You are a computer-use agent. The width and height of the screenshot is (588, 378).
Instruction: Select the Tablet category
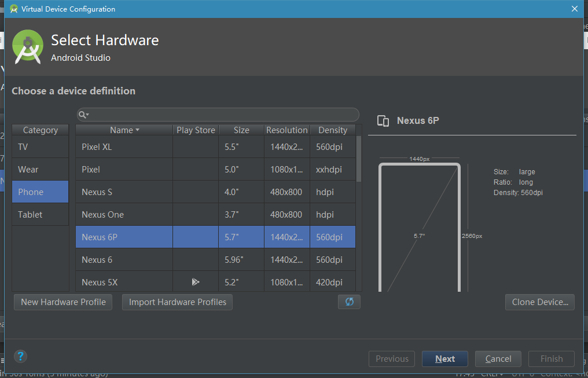[40, 214]
